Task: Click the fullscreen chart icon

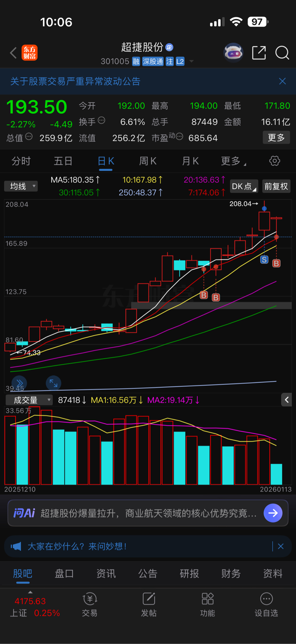Action: 53,383
